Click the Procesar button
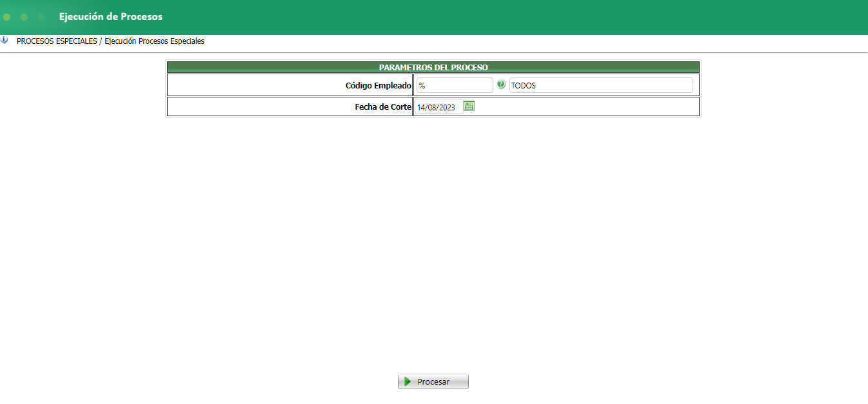 click(433, 381)
